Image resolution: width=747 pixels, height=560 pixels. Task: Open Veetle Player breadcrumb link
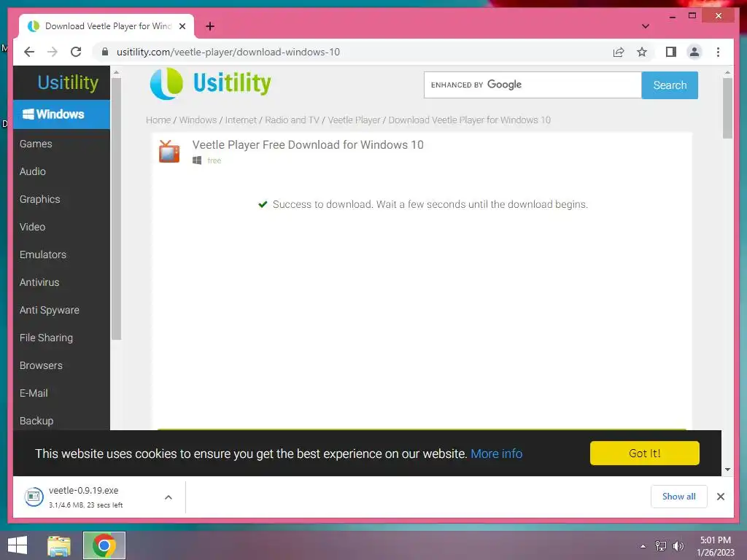pyautogui.click(x=354, y=120)
